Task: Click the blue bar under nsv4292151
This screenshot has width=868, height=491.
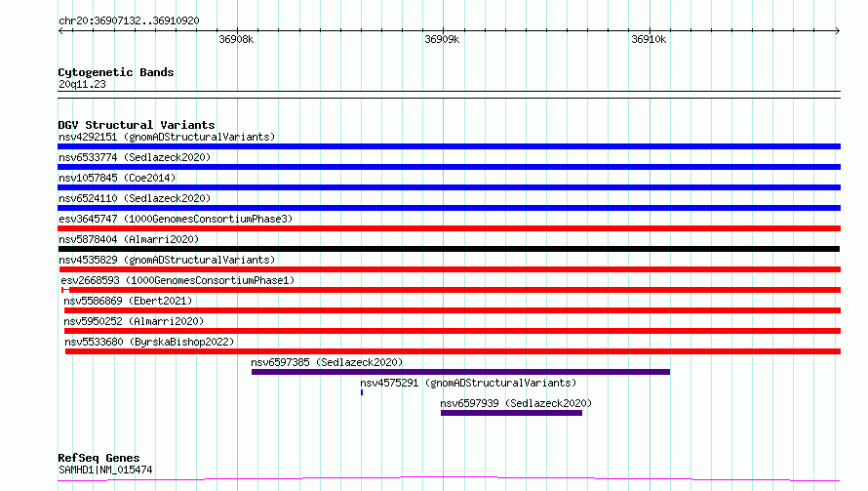Action: [x=449, y=146]
